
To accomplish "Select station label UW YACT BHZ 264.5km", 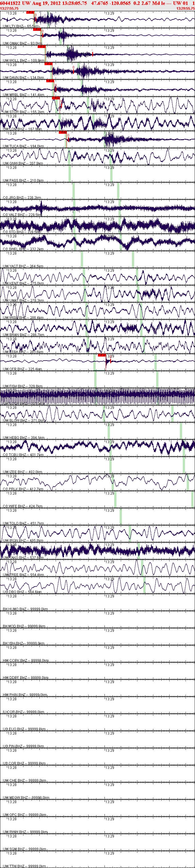I will pyautogui.click(x=23, y=266).
